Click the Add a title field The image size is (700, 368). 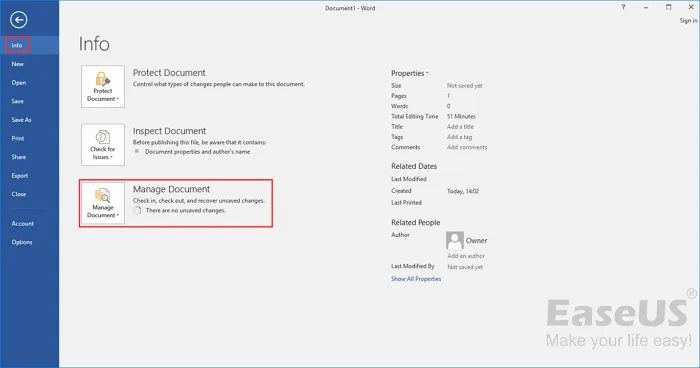(460, 127)
